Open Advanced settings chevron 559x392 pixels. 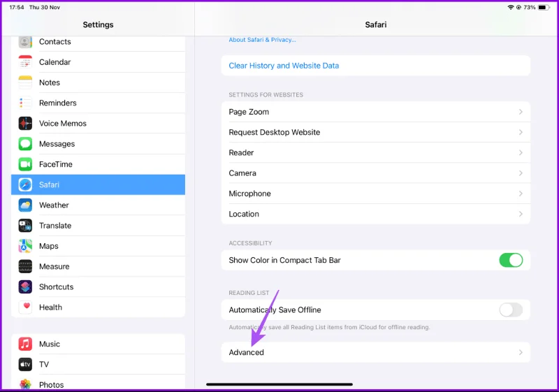pos(521,352)
